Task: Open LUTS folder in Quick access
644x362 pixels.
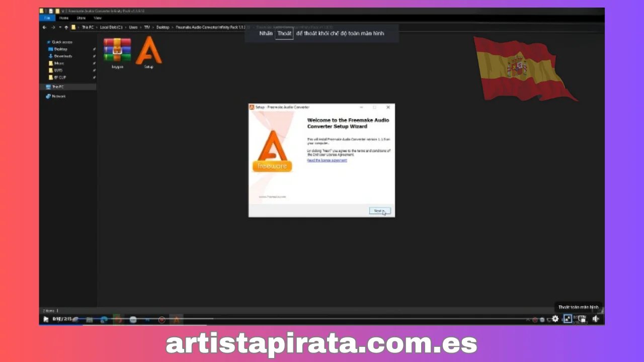Action: tap(56, 70)
